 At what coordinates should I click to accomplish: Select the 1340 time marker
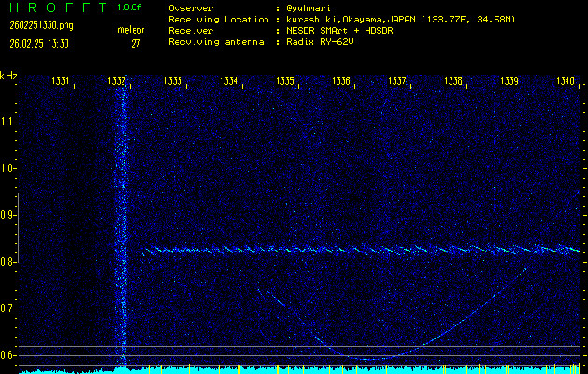click(x=566, y=81)
